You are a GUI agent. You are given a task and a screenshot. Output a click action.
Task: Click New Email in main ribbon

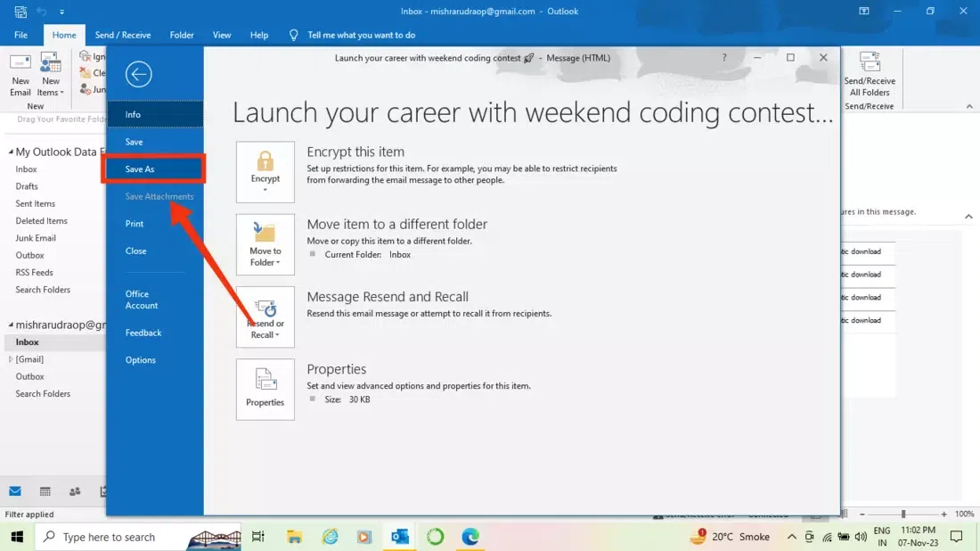click(20, 74)
